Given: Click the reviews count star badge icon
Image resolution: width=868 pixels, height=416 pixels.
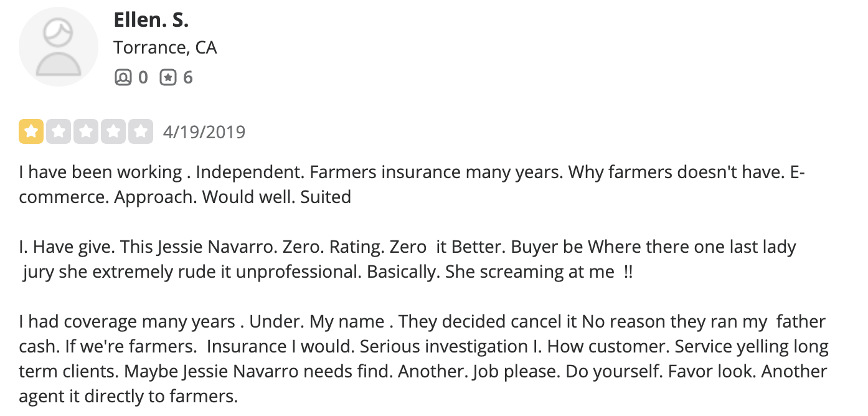Looking at the screenshot, I should 168,78.
